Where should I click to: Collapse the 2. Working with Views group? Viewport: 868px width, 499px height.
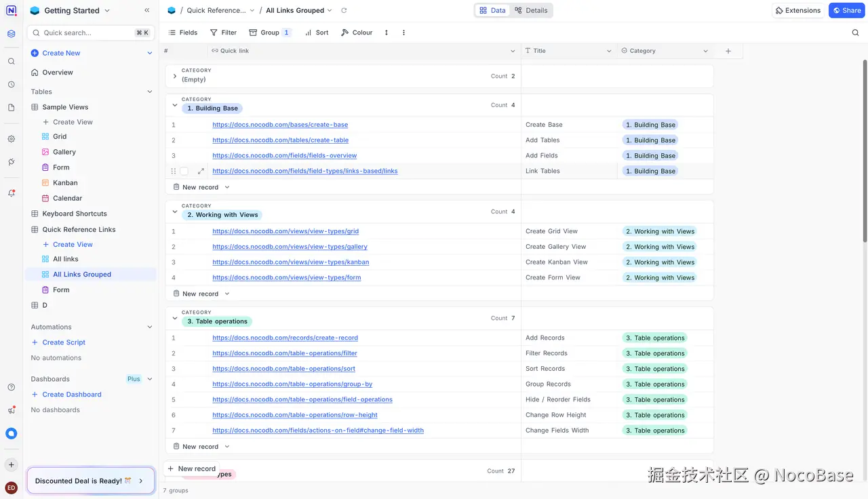coord(175,212)
